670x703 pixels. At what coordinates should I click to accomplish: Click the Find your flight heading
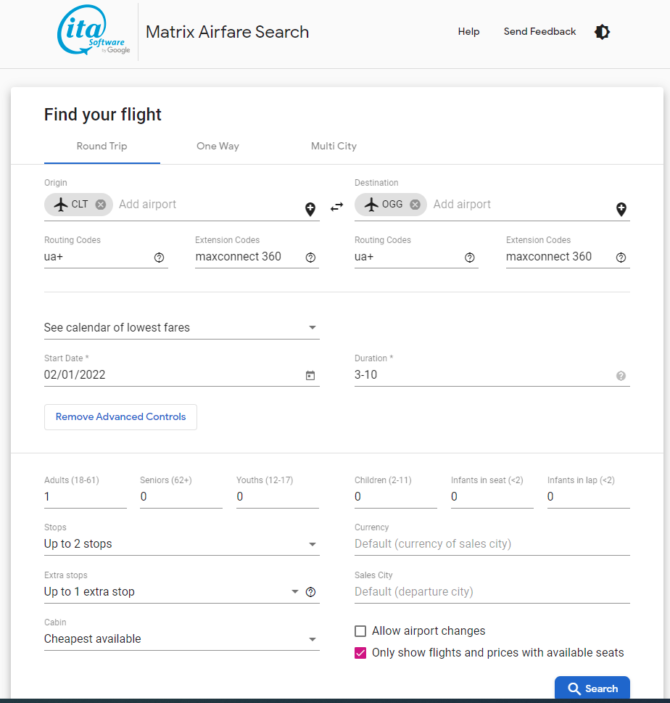[x=103, y=115]
